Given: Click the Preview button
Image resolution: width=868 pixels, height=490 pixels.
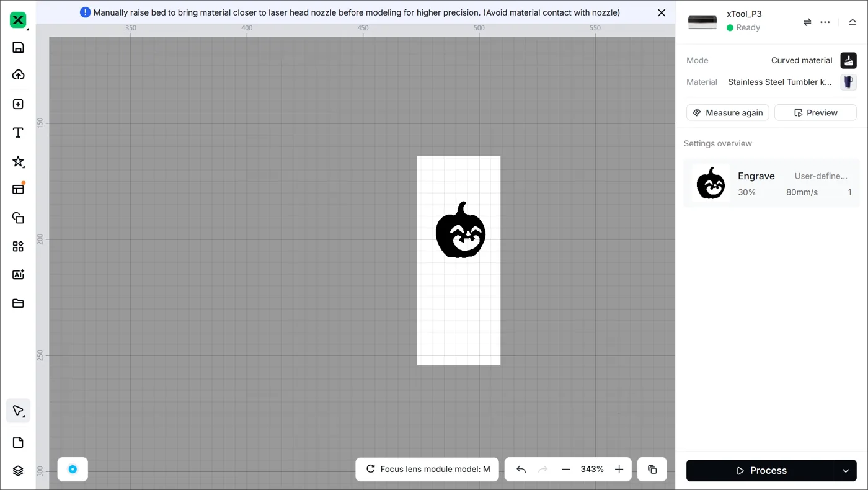Looking at the screenshot, I should (x=815, y=112).
